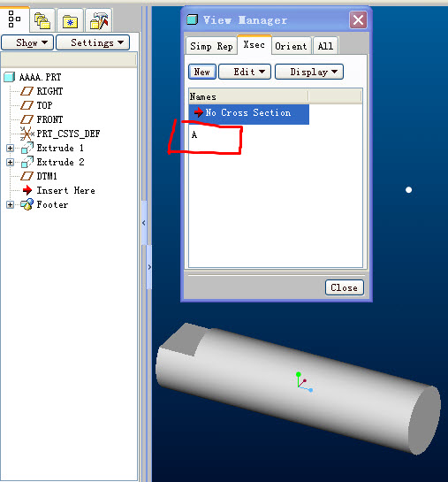
Task: Open the Layer Tree tab icon
Action: [42, 20]
